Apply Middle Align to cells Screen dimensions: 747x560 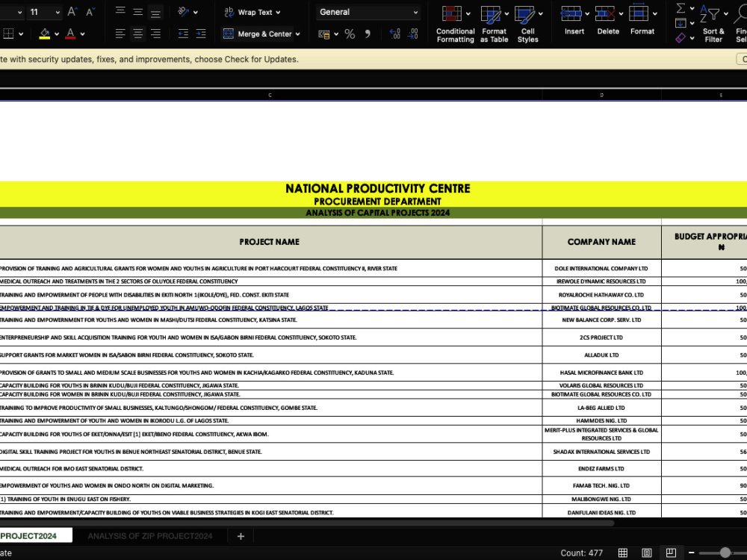(138, 11)
